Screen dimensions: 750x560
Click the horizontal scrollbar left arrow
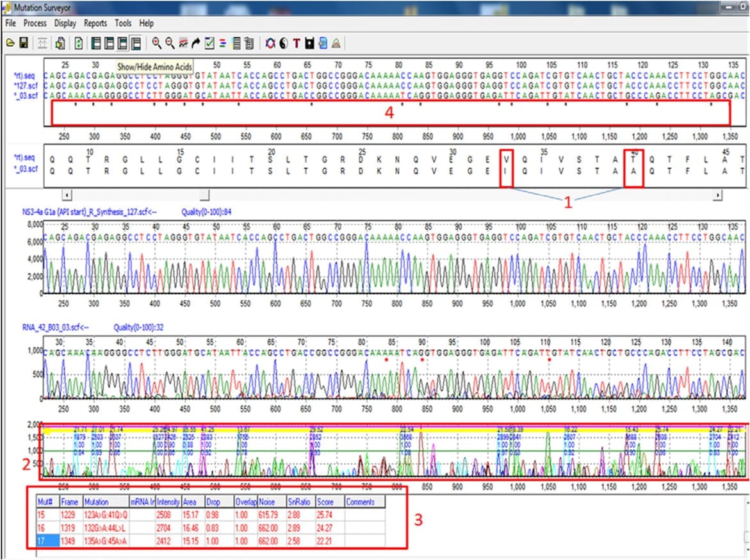click(x=67, y=194)
